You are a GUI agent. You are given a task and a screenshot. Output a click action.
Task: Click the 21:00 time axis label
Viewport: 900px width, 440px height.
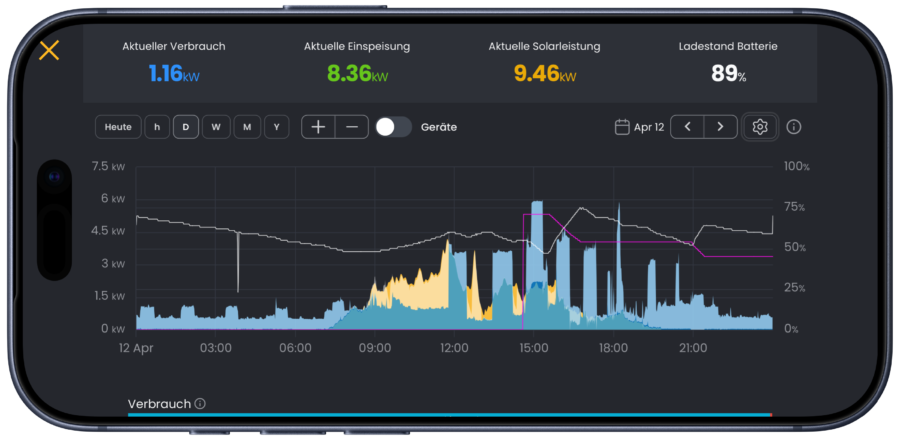(693, 348)
